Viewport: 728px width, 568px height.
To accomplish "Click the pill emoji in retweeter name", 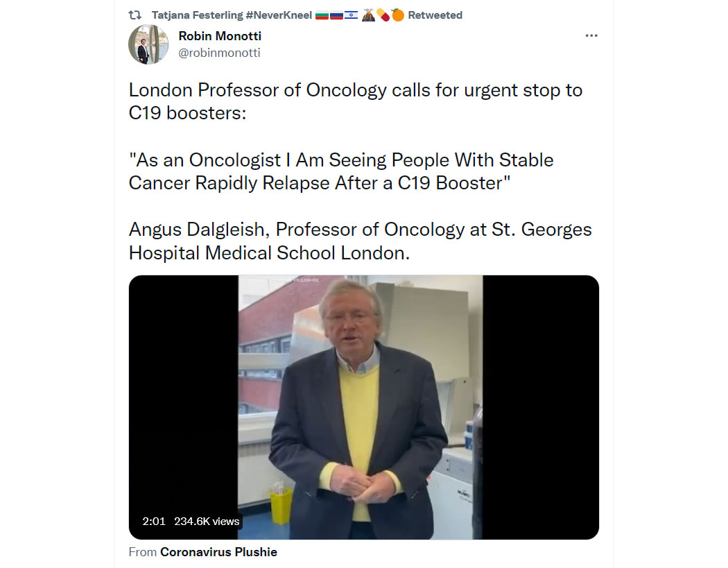I will 383,15.
